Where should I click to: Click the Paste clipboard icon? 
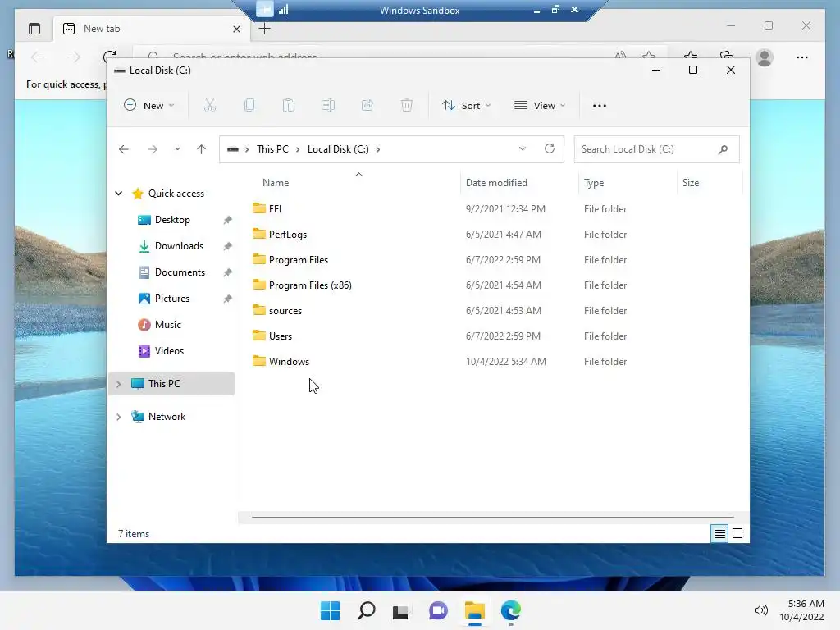point(289,106)
